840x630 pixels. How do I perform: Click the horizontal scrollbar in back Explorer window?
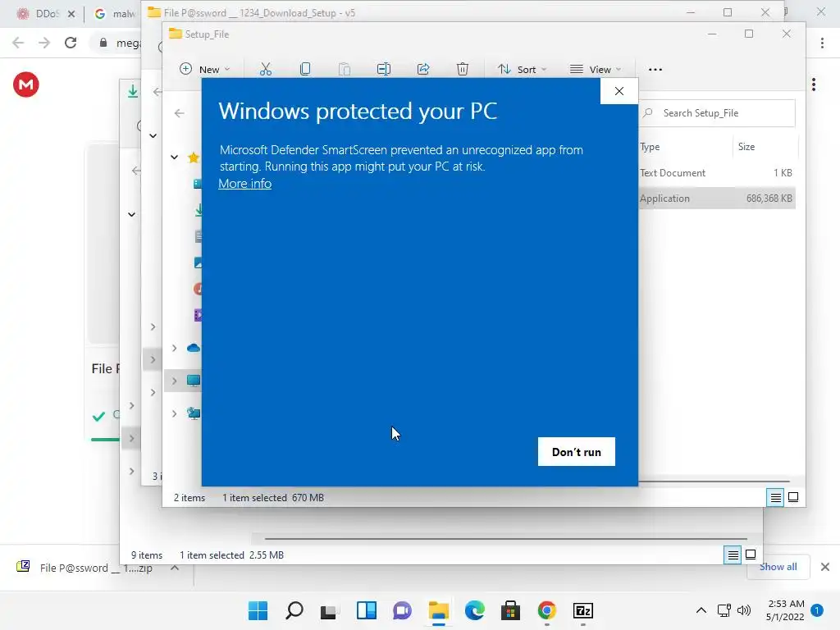coord(505,539)
